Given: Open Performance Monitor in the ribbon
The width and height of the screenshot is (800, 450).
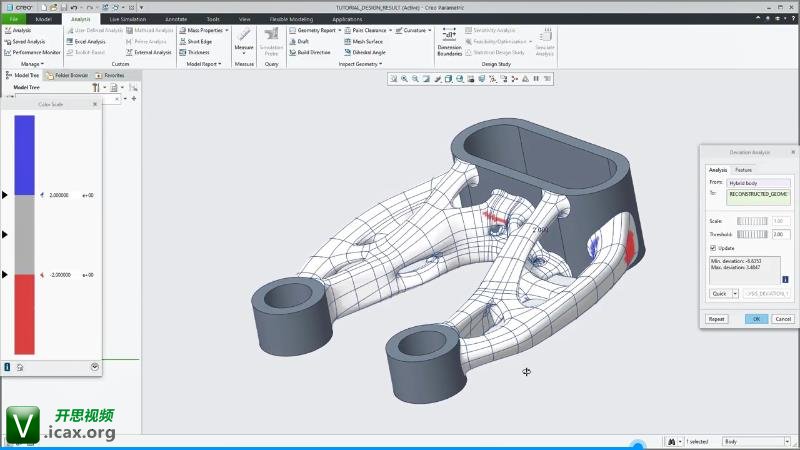Looking at the screenshot, I should pos(32,52).
